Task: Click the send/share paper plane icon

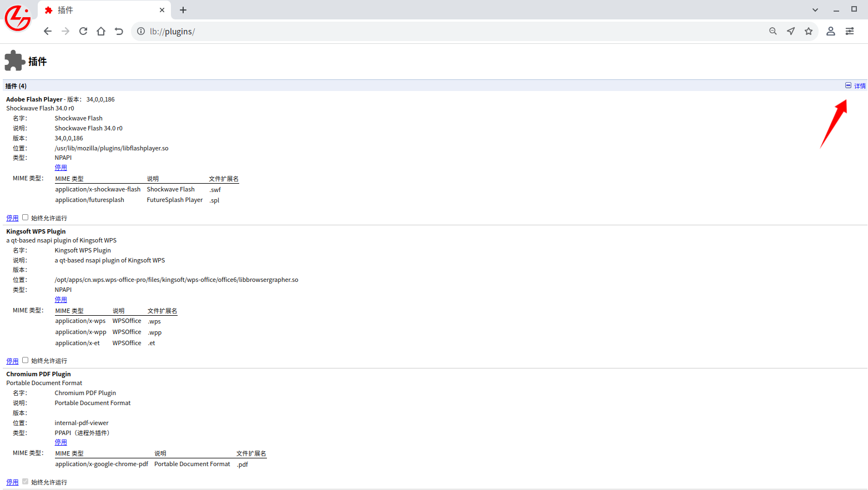Action: pyautogui.click(x=791, y=31)
